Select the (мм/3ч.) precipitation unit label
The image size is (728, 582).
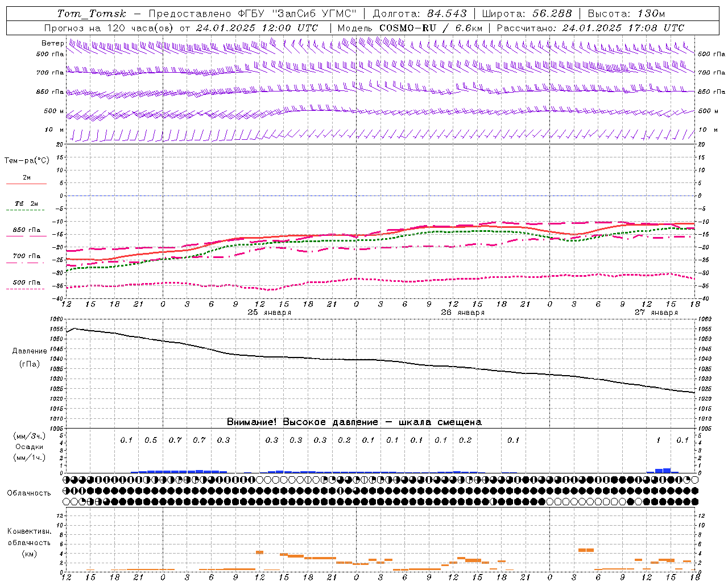30,436
